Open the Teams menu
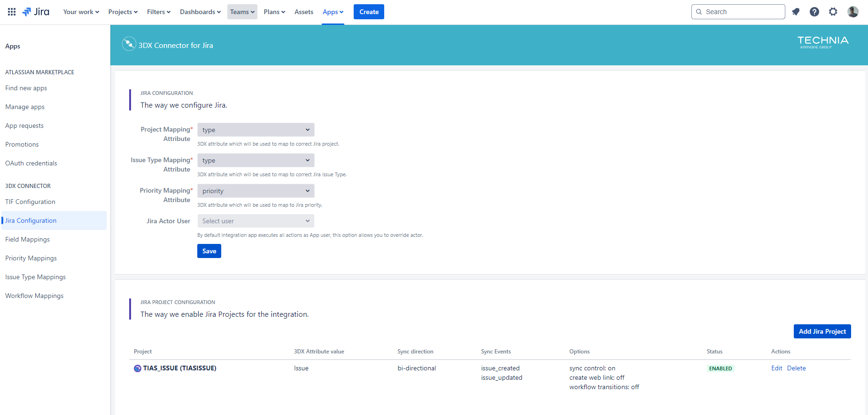Screen dimensions: 868x415 click(242, 12)
